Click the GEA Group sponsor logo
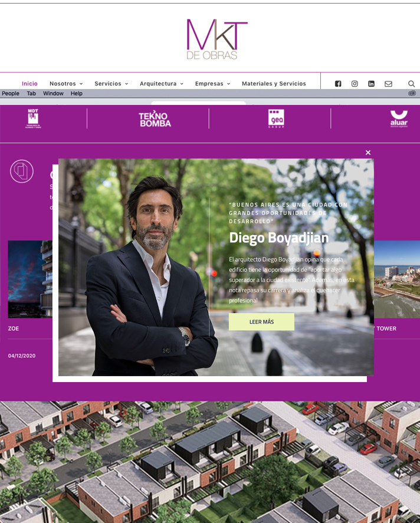Screen dimensions: 420x523 [x=276, y=119]
